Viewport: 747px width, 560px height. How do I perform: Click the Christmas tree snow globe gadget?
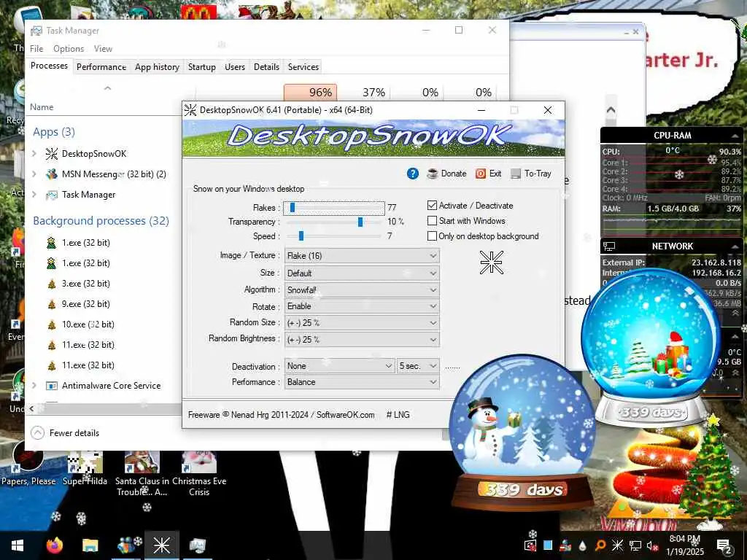pyautogui.click(x=650, y=348)
